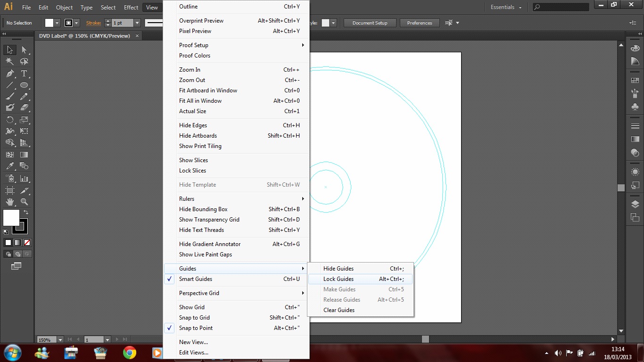
Task: Select the Pen tool
Action: pyautogui.click(x=10, y=74)
